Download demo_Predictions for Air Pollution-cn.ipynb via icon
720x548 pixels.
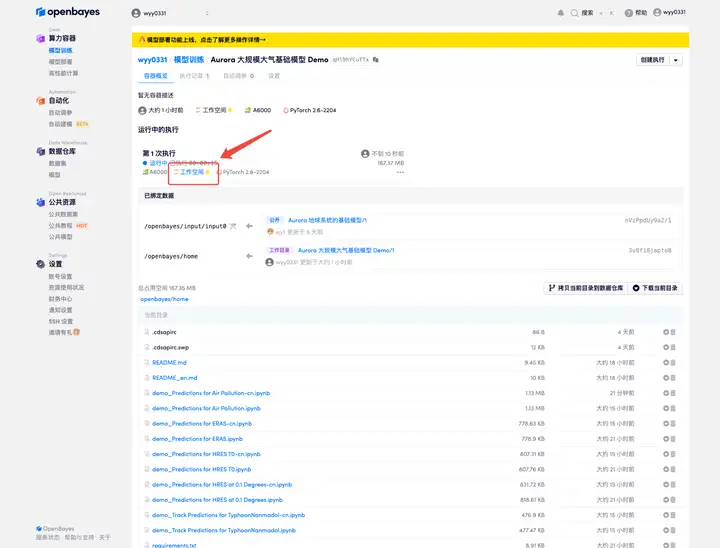666,393
